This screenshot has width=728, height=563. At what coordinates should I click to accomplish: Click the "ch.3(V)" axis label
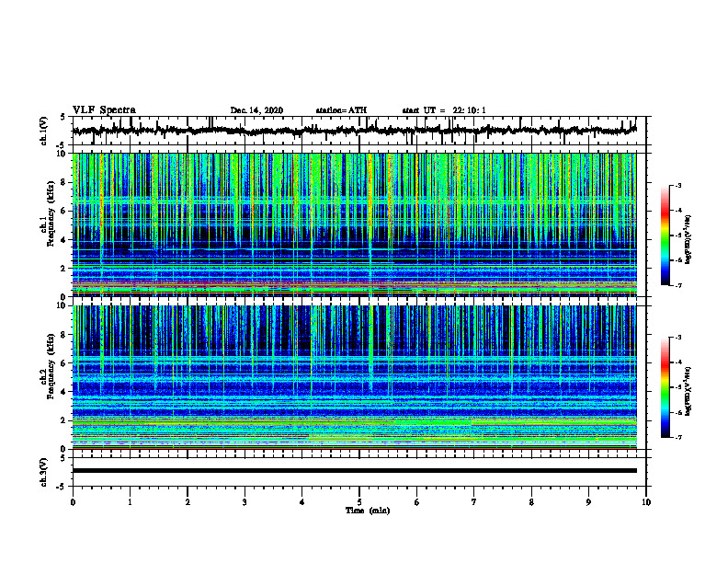[x=44, y=473]
